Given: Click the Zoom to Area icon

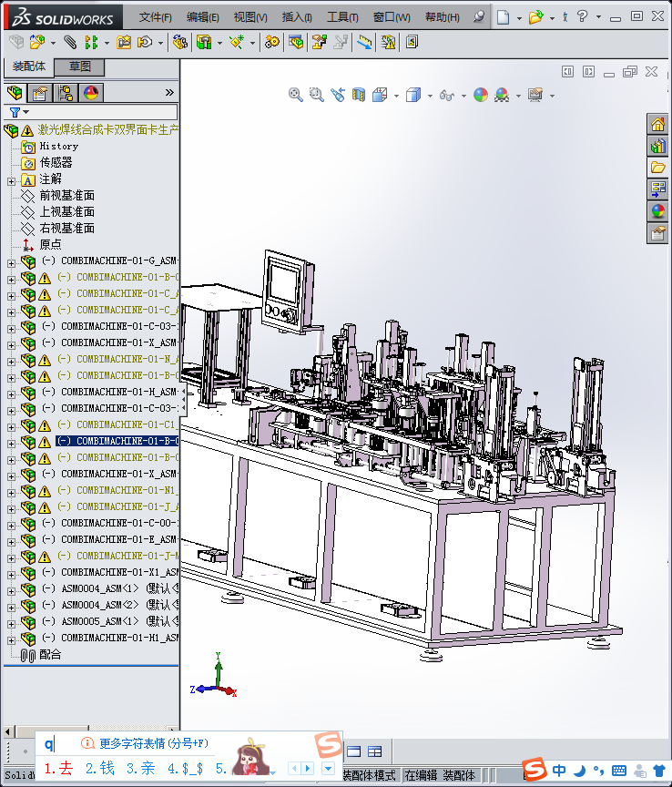Looking at the screenshot, I should click(316, 95).
